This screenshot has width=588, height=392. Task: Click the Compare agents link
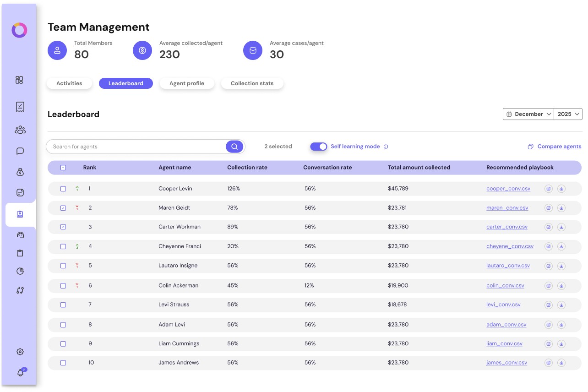[559, 147]
